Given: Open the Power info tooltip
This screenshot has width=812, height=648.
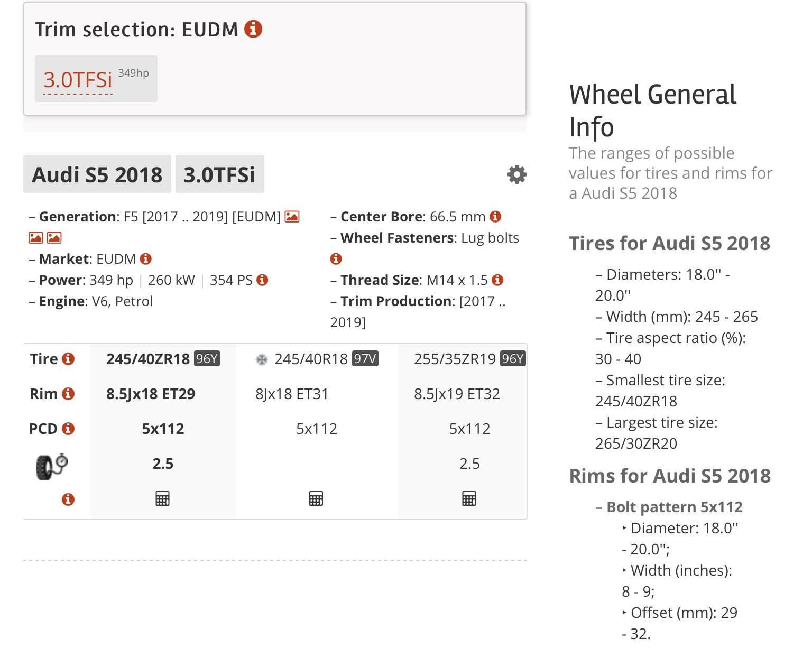Looking at the screenshot, I should [x=263, y=280].
